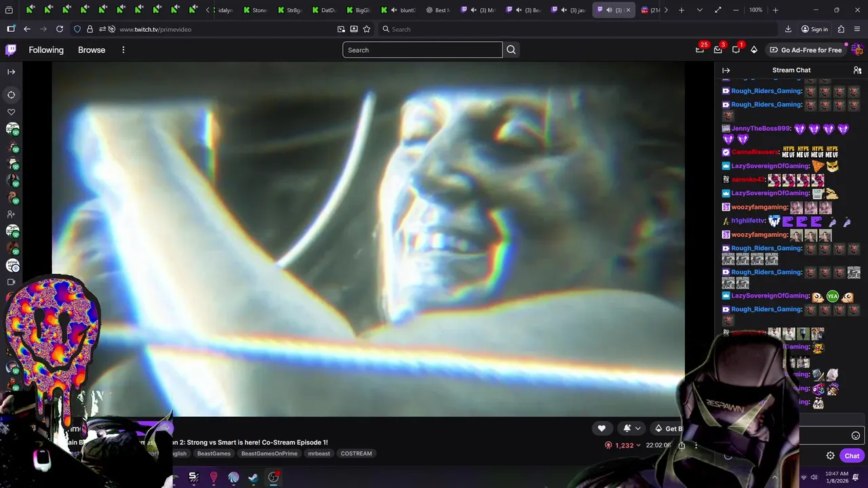Open Steam from the taskbar
Screen dimensions: 868x488
253,477
